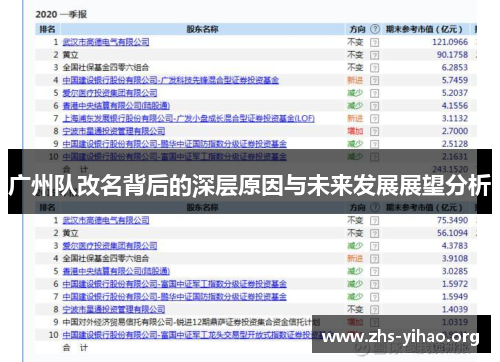The image size is (500, 362).
Task: Open 宁波市星通投资管理有限公司 link in the 1.4039 row
Action: (x=114, y=309)
